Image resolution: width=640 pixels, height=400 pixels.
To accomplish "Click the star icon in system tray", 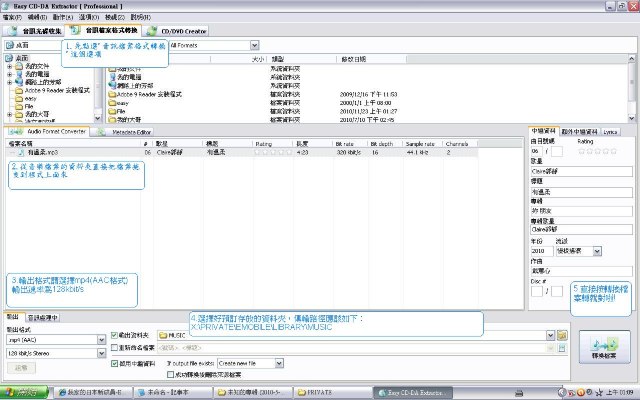I will click(x=599, y=393).
